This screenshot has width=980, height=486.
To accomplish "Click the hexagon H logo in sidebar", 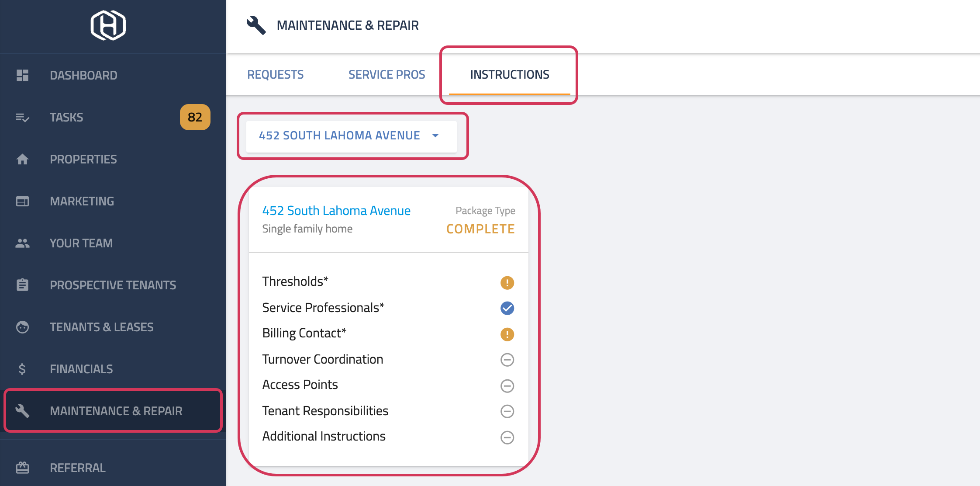I will (x=108, y=25).
